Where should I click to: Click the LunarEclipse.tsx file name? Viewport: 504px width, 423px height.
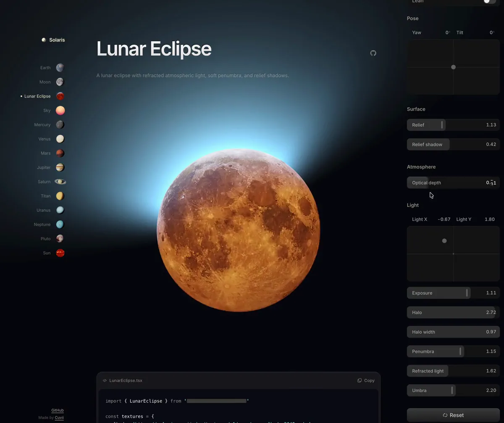click(x=126, y=381)
